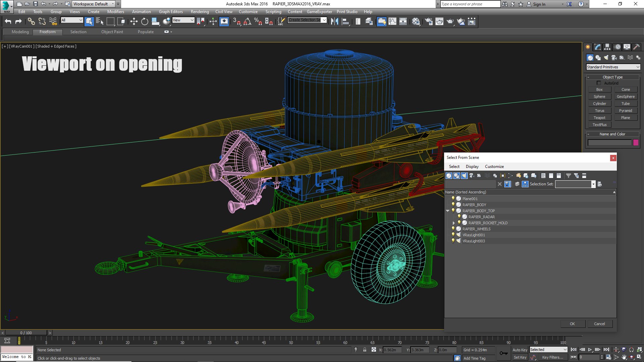Screen dimensions: 644x362
Task: Open the Motion command panel tab
Action: click(618, 47)
